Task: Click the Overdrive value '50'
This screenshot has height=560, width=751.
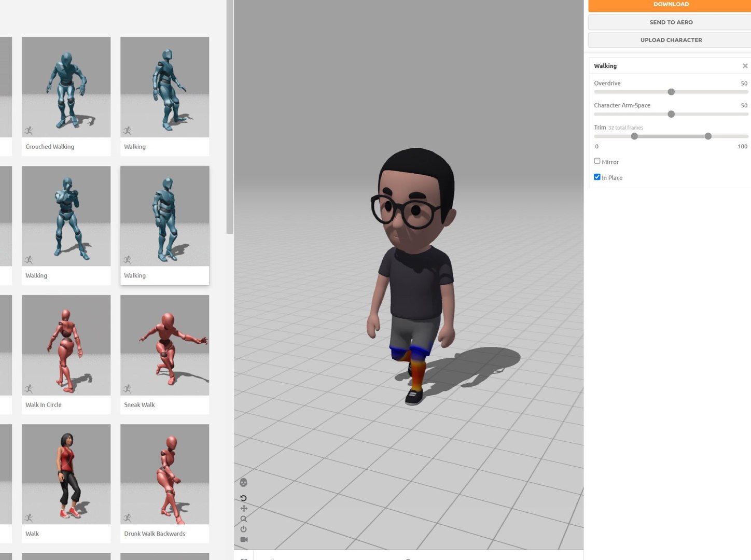Action: tap(744, 83)
